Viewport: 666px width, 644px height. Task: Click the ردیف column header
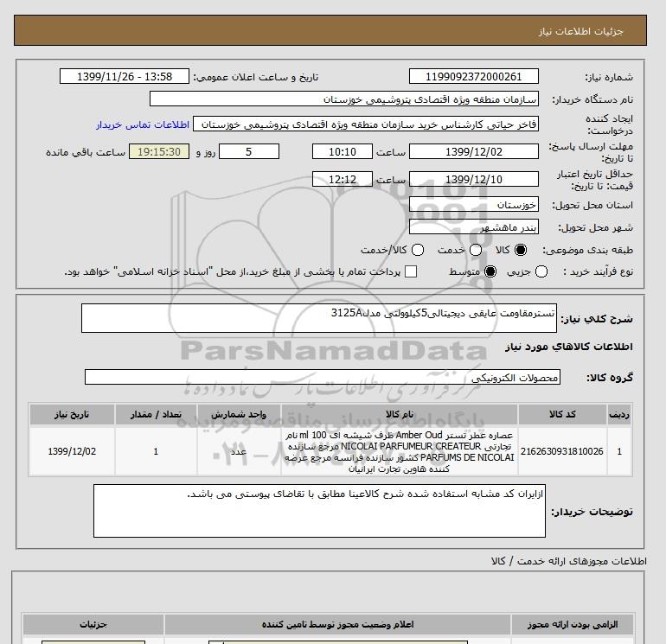619,414
